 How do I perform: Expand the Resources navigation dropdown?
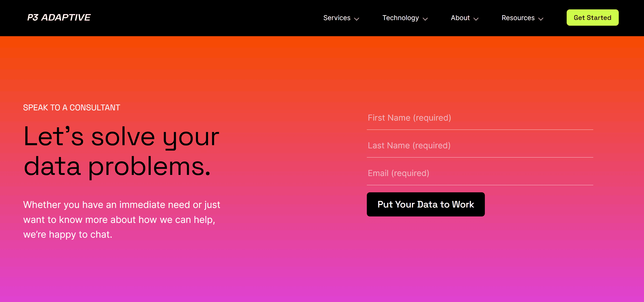click(x=522, y=18)
